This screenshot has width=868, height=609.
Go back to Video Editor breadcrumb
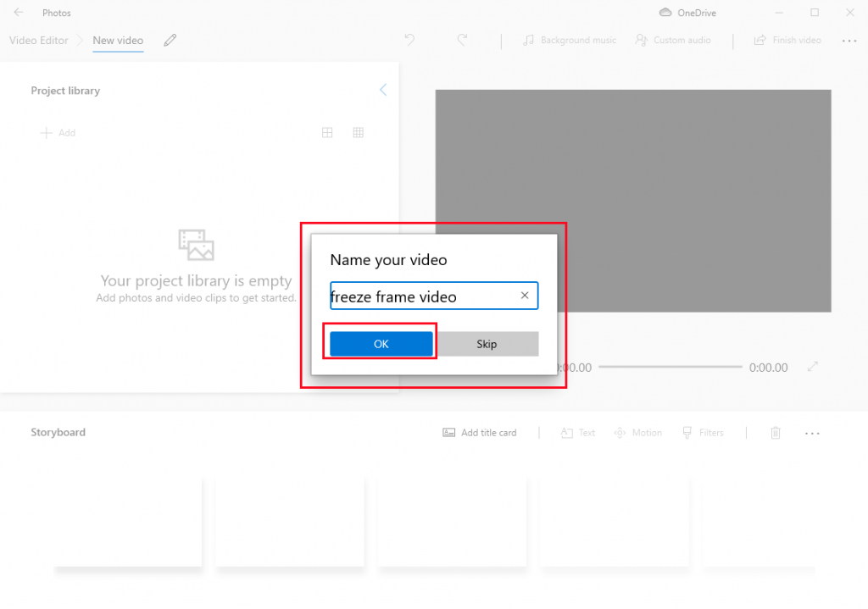(37, 40)
